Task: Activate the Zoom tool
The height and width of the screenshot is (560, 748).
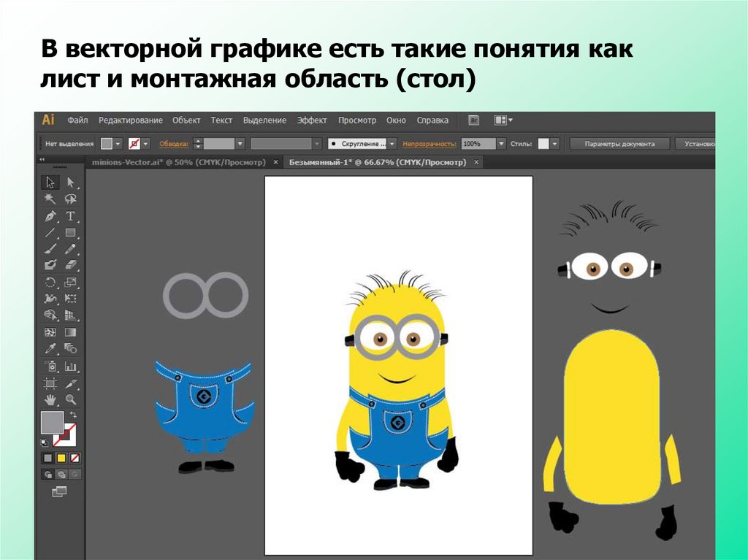Action: point(71,399)
